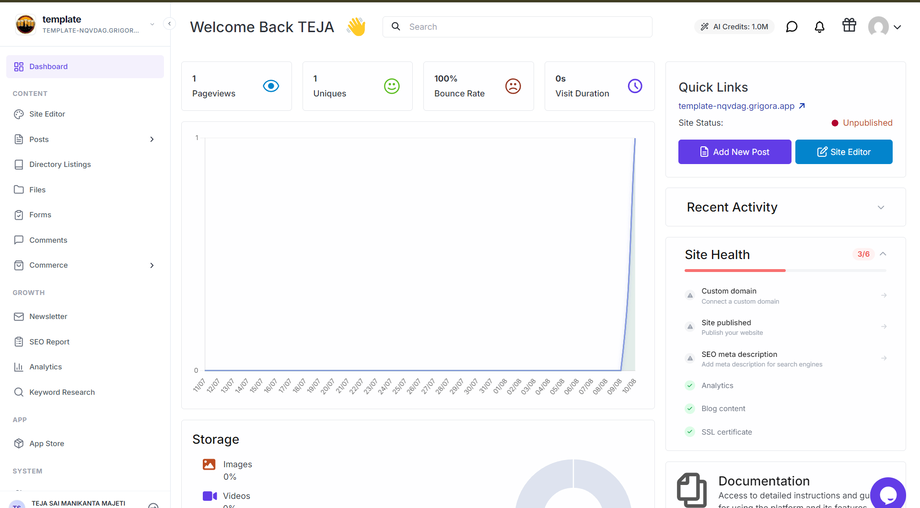
Task: Open the chat support bubble
Action: pyautogui.click(x=888, y=493)
